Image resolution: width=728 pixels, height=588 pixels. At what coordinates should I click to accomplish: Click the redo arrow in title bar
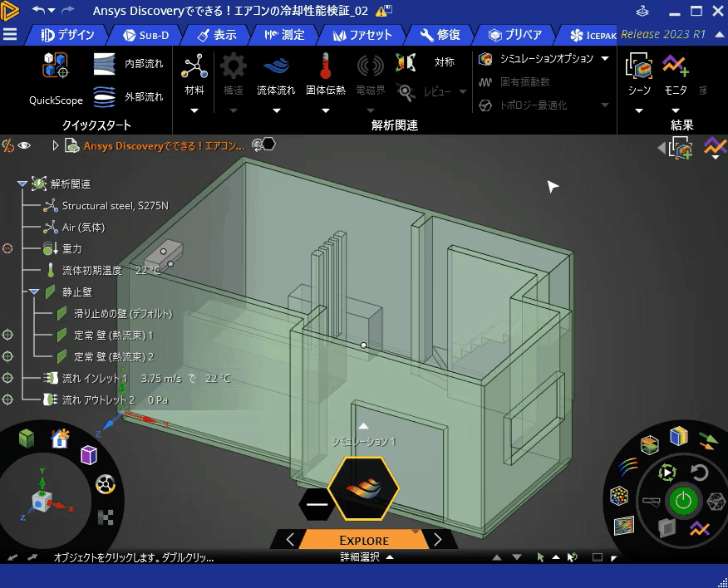coord(68,10)
